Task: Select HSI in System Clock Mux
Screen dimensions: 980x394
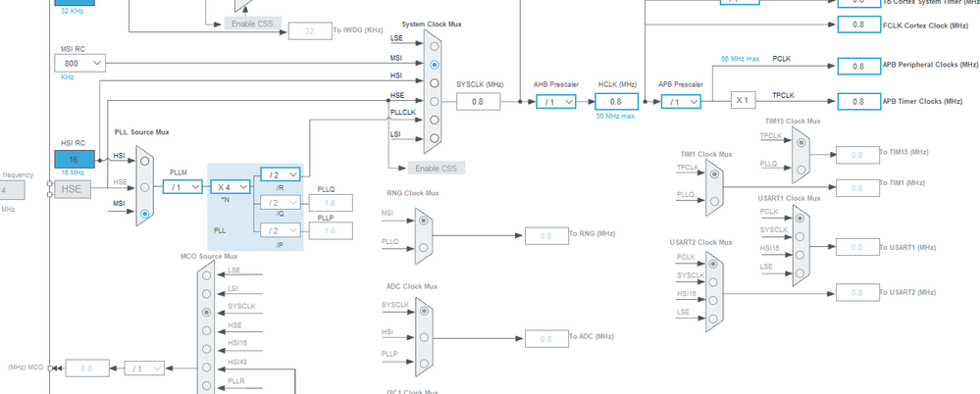Action: 435,82
